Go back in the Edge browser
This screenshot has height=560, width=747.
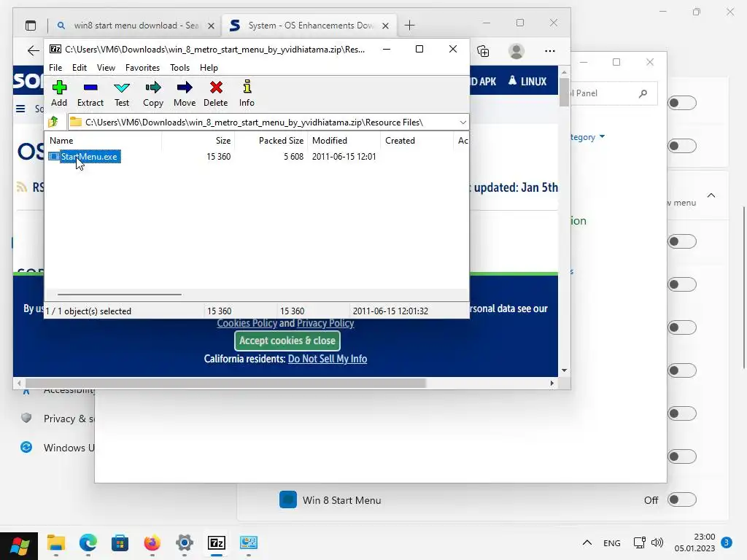click(33, 50)
